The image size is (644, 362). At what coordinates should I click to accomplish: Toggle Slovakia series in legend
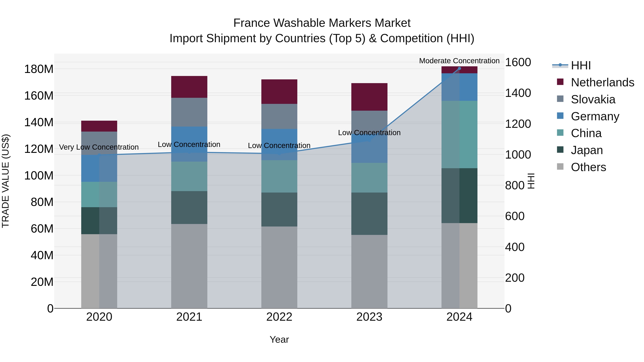click(586, 99)
